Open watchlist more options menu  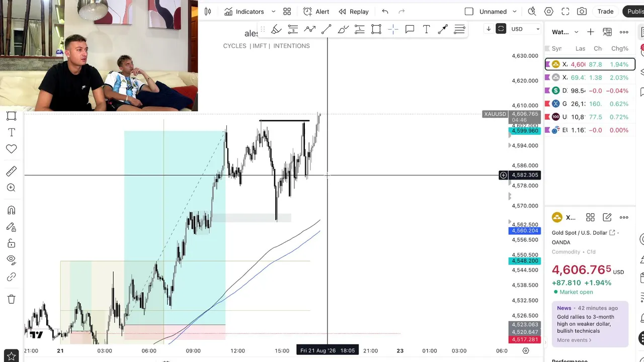624,32
